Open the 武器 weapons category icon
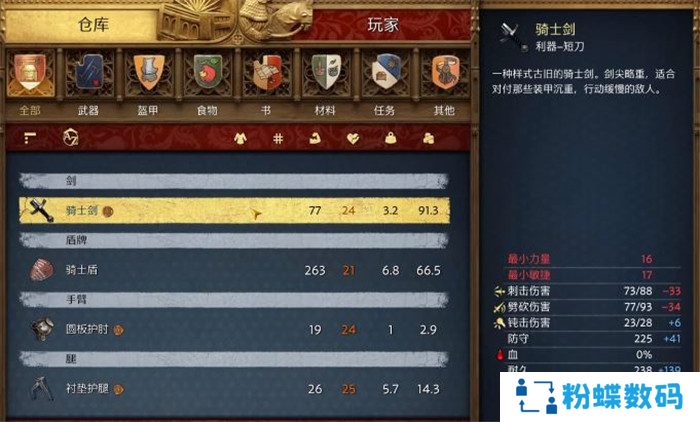This screenshot has width=700, height=422. [89, 73]
